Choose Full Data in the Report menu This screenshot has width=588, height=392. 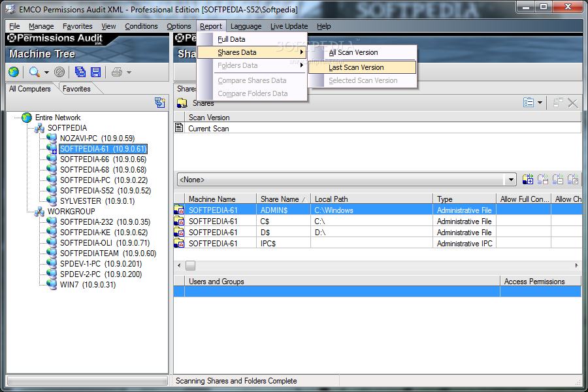tap(252, 39)
